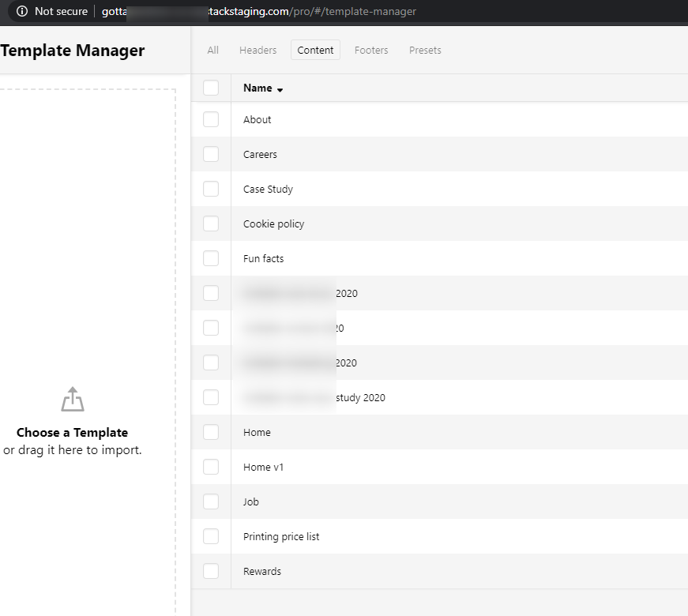Image resolution: width=688 pixels, height=616 pixels.
Task: Click the import upload icon
Action: click(73, 399)
